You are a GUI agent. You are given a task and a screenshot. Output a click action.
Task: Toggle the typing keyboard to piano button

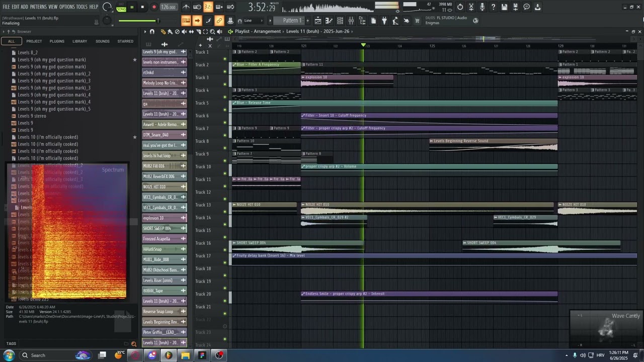[x=186, y=21]
